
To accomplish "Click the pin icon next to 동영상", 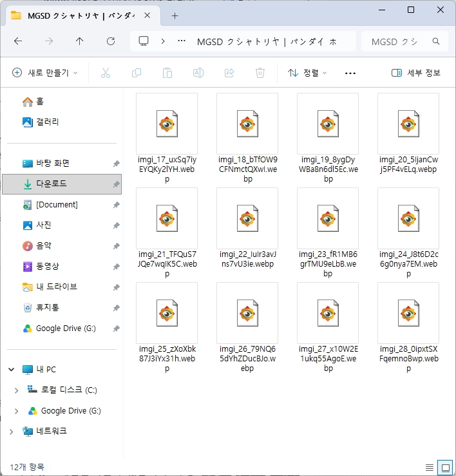I will tap(117, 267).
